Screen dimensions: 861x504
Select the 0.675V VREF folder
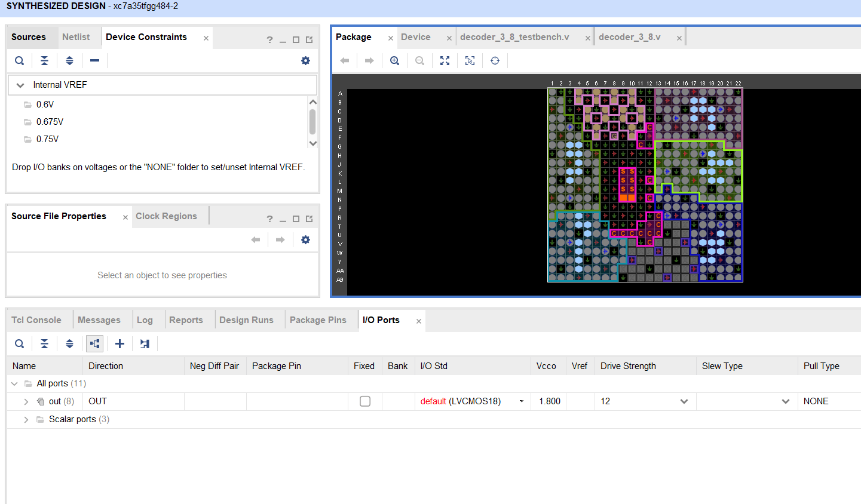[50, 122]
